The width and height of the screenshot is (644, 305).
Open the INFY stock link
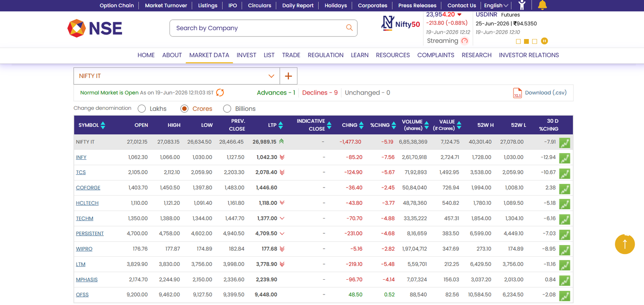[x=81, y=157]
